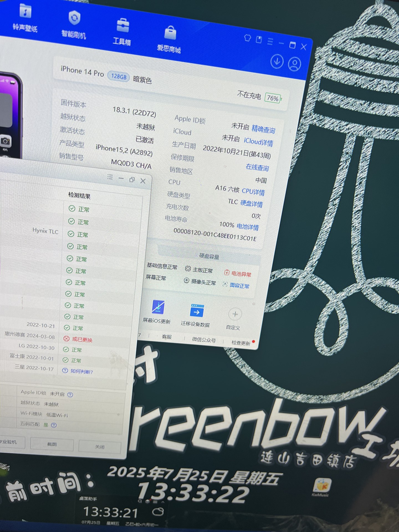The image size is (399, 532).
Task: Click the MQ0D3 CH/A sales model value
Action: pyautogui.click(x=131, y=164)
